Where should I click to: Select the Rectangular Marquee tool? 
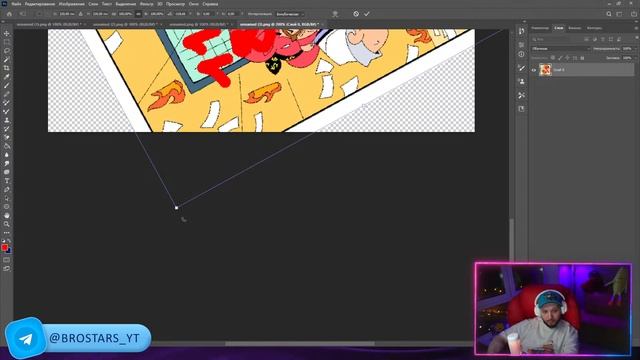coord(7,42)
